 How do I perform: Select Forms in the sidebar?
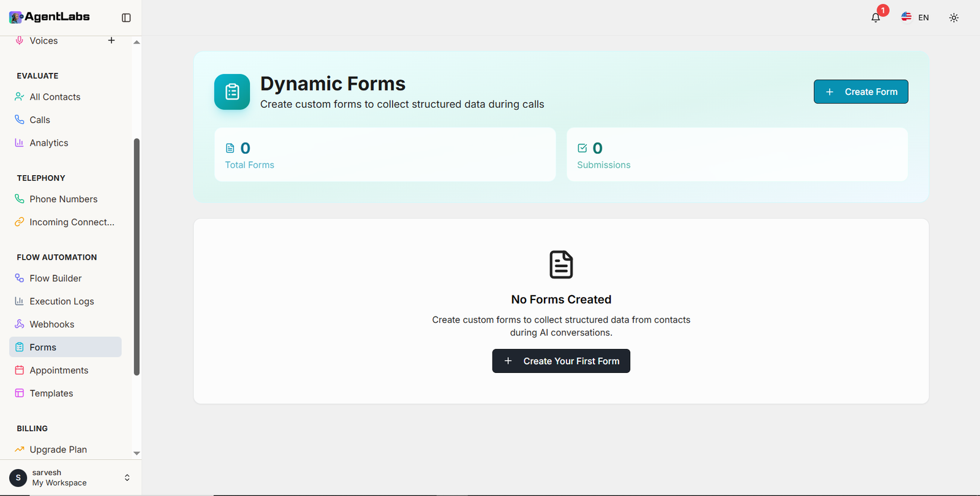coord(66,347)
